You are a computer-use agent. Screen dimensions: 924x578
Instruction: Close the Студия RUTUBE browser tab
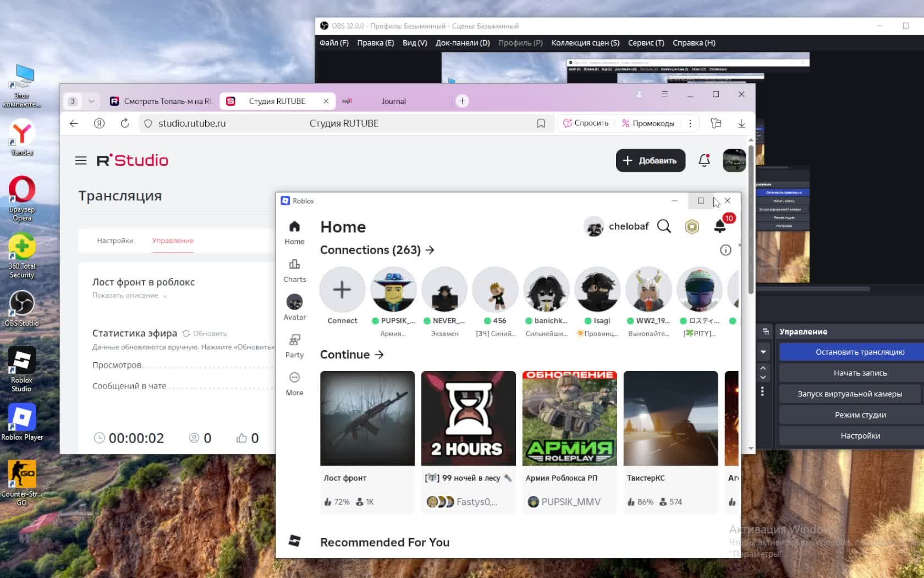326,101
